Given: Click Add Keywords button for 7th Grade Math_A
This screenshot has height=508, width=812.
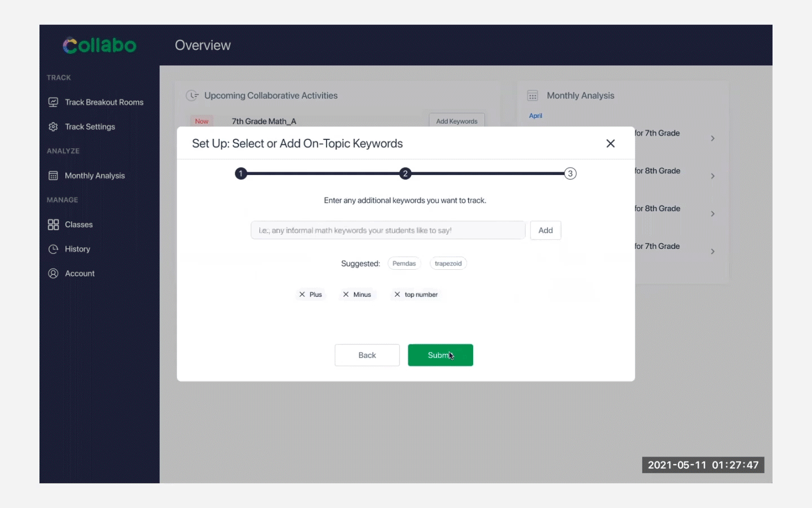Looking at the screenshot, I should 457,121.
